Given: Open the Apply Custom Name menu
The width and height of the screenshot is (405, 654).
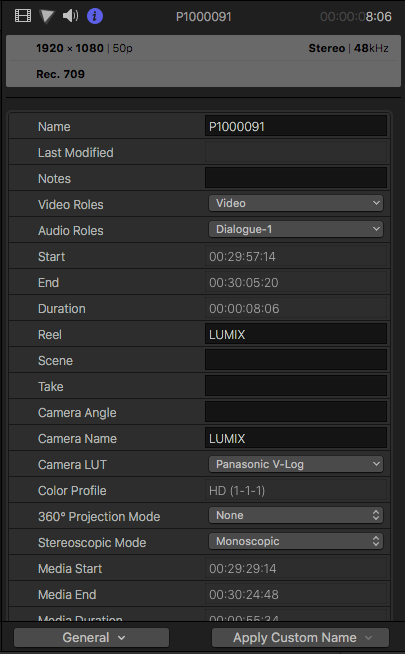Looking at the screenshot, I should click(x=300, y=637).
